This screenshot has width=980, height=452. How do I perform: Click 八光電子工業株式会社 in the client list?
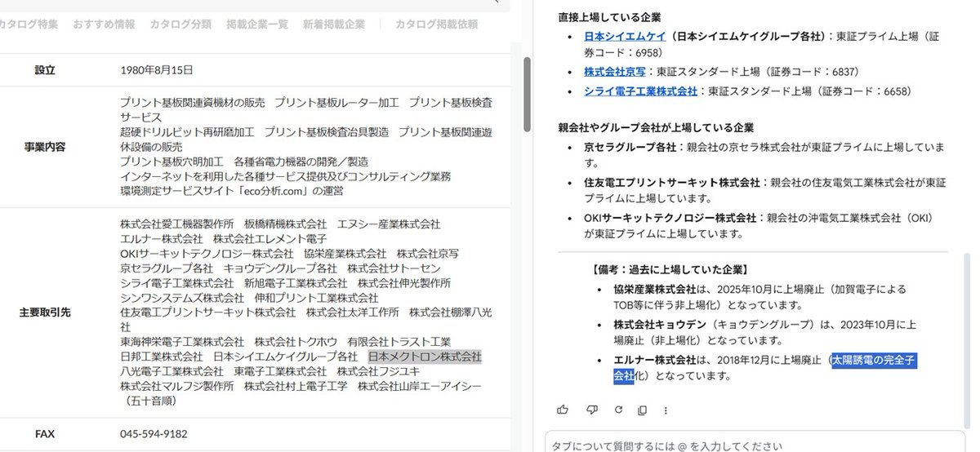(171, 371)
